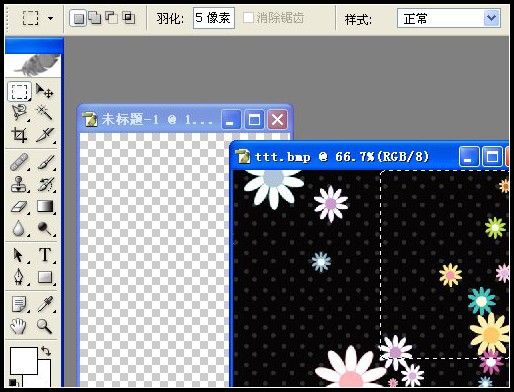Open the tool preset picker arrow
This screenshot has width=514, height=392.
[50, 18]
